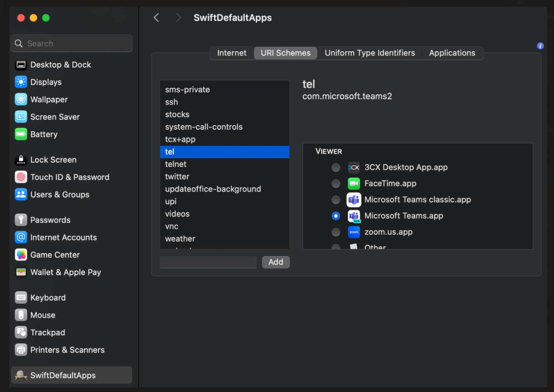Click the Keyboard sidebar icon

pyautogui.click(x=21, y=297)
